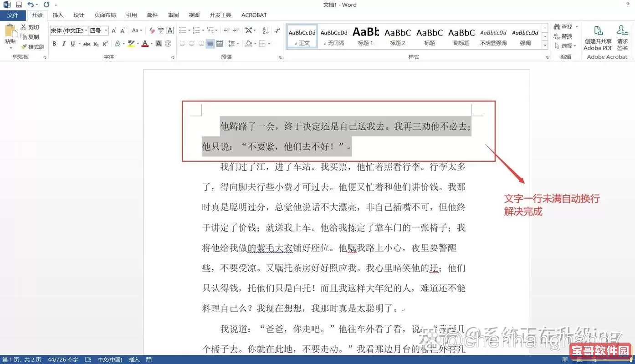This screenshot has width=635, height=364.
Task: Align text left
Action: 182,44
